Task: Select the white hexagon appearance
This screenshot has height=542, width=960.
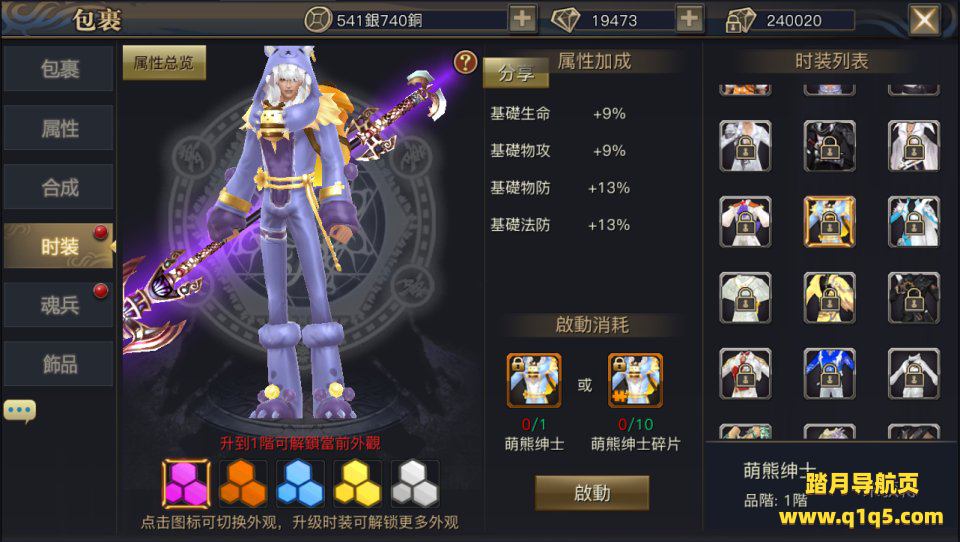Action: click(x=414, y=484)
